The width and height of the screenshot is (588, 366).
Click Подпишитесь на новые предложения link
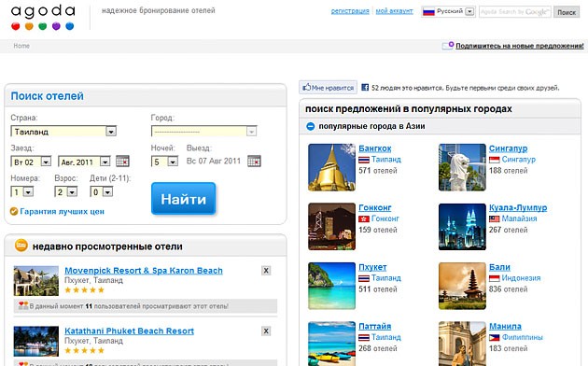point(520,46)
